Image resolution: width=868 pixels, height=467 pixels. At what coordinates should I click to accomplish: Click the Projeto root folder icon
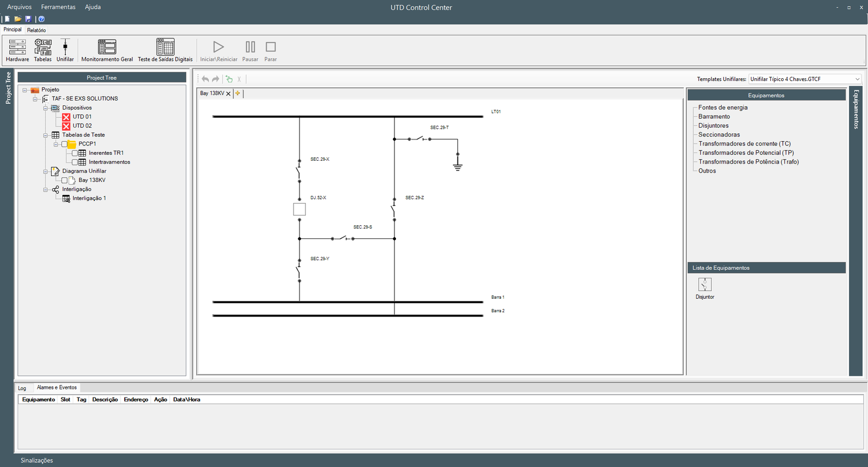coord(35,90)
